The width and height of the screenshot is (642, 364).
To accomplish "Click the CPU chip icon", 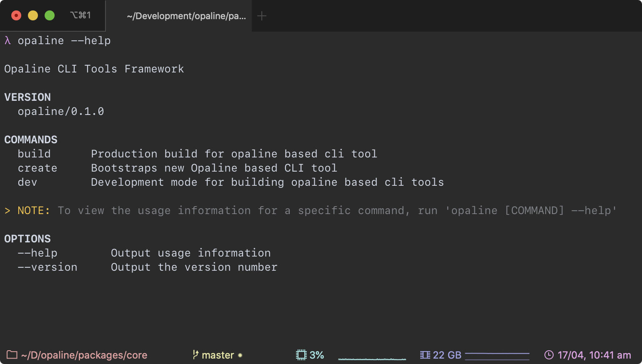I will 301,355.
